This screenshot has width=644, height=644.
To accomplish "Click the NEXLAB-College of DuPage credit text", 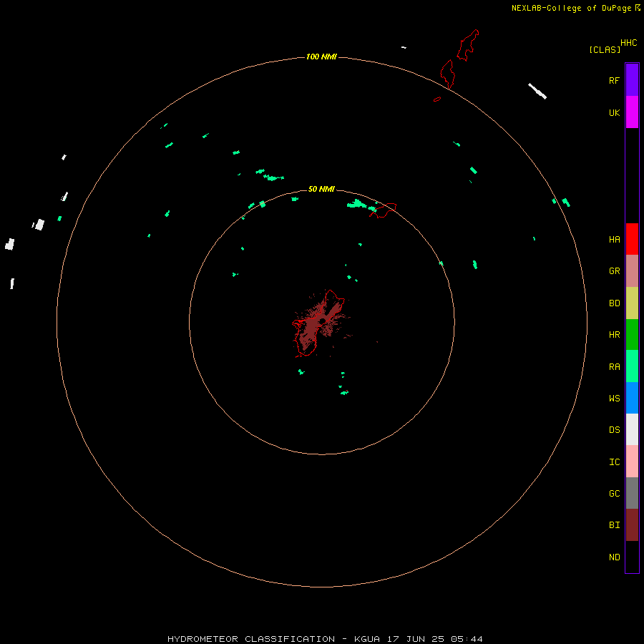I will click(571, 8).
